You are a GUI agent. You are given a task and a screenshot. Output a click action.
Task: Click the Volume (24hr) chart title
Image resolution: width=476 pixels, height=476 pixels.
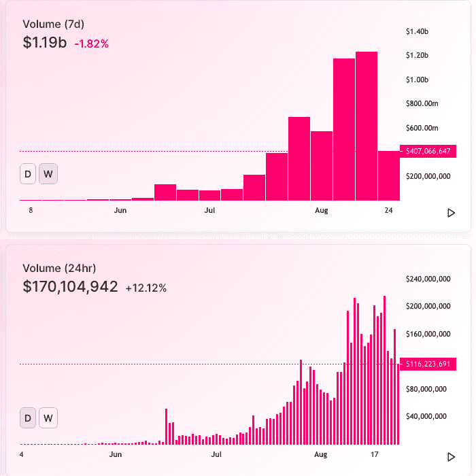click(59, 269)
